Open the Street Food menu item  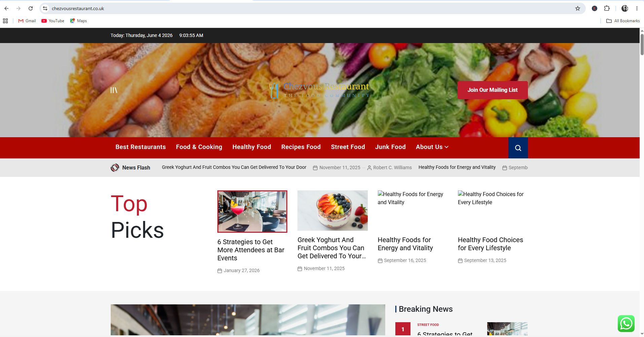[x=348, y=147]
